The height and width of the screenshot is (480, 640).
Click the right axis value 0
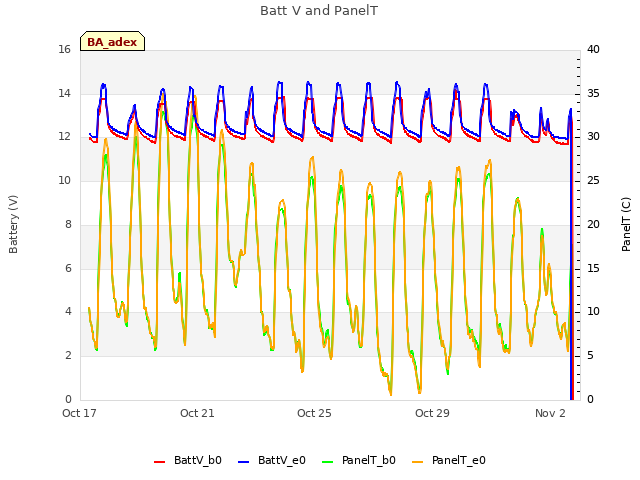click(590, 399)
